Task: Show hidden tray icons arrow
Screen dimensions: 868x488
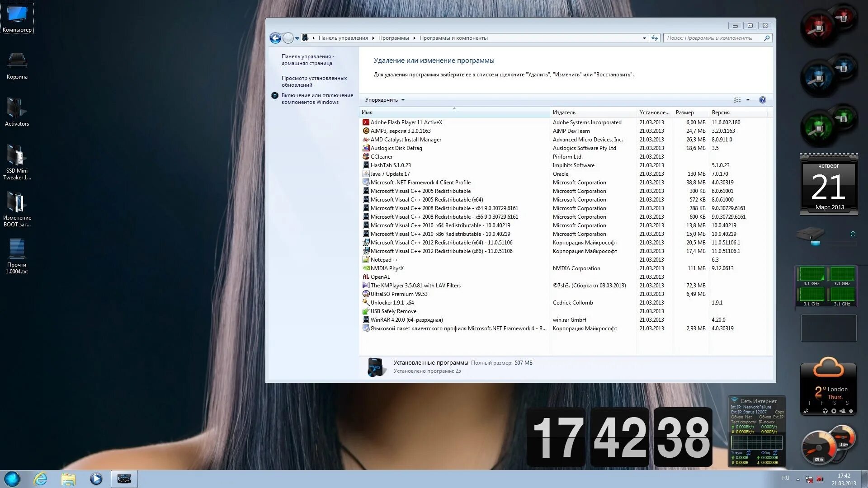Action: (x=798, y=479)
